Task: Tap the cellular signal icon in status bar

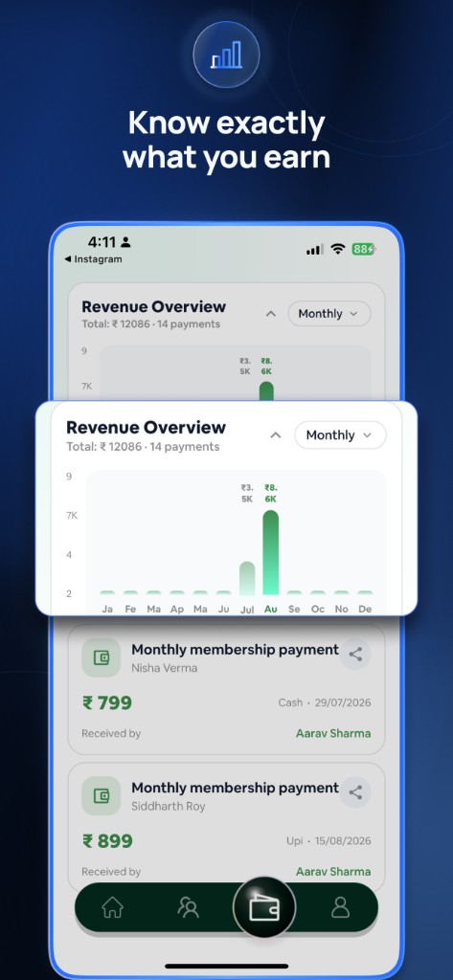Action: [x=315, y=250]
